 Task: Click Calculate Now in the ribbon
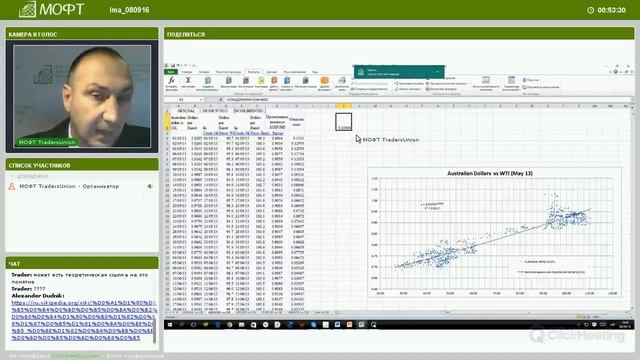pyautogui.click(x=531, y=80)
